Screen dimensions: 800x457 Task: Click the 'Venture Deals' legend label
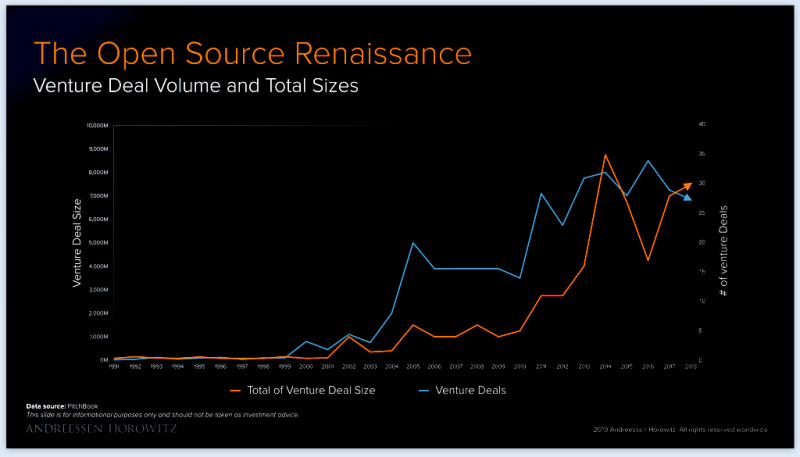tap(476, 390)
